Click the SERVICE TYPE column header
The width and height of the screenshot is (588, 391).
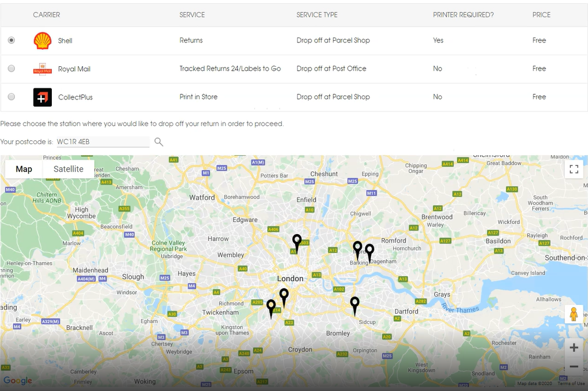[317, 15]
